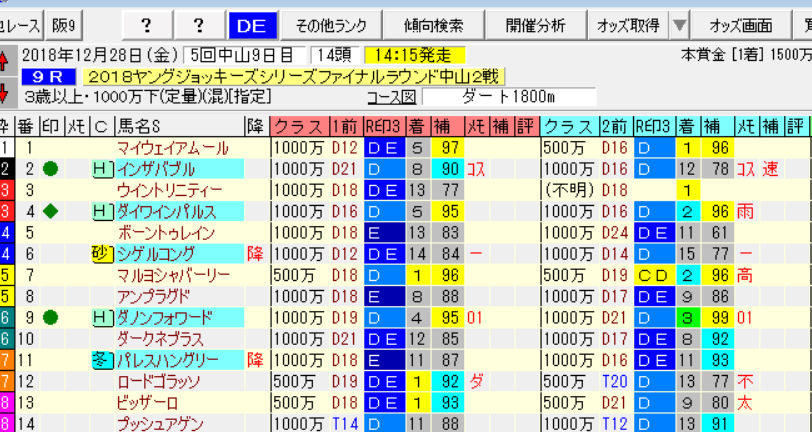Viewport: 812px width, 432px height.
Task: Expand the dropdown arrow beside オッズ取得
Action: (x=679, y=25)
